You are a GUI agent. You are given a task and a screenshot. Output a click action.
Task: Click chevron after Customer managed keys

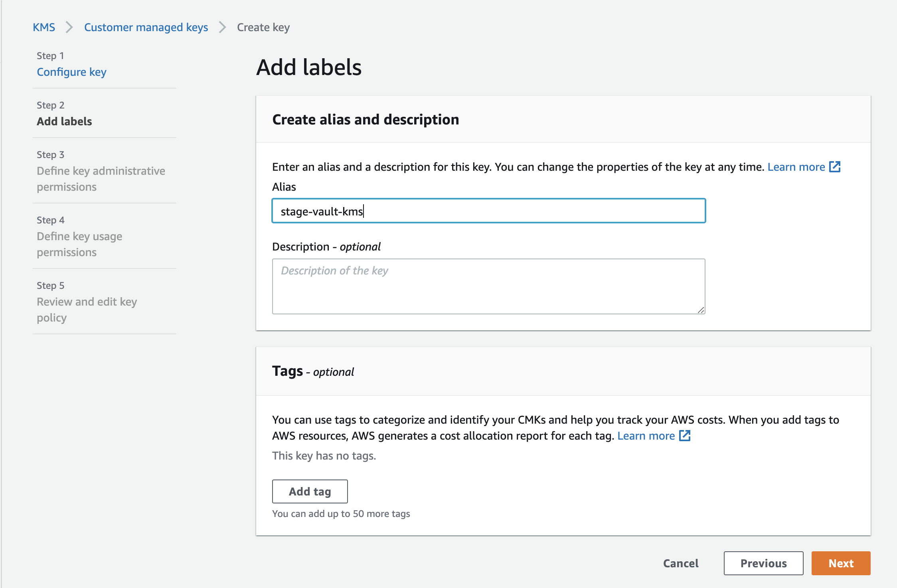click(x=222, y=27)
